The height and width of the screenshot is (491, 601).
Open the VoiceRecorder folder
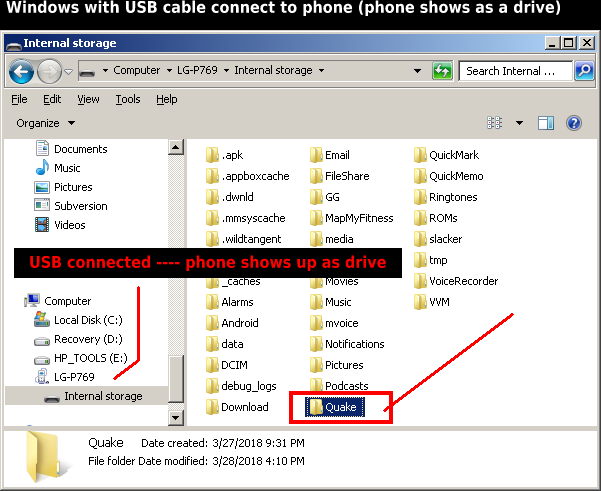click(x=463, y=281)
